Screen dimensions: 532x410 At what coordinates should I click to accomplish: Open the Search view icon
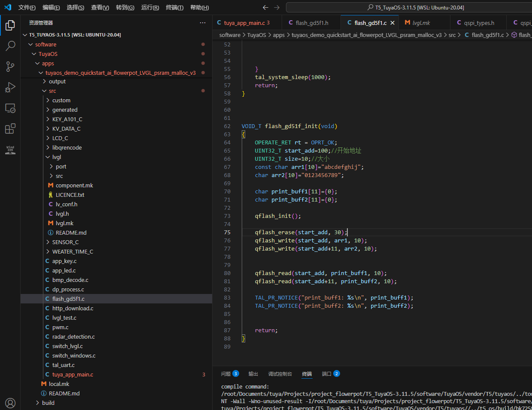[x=10, y=46]
